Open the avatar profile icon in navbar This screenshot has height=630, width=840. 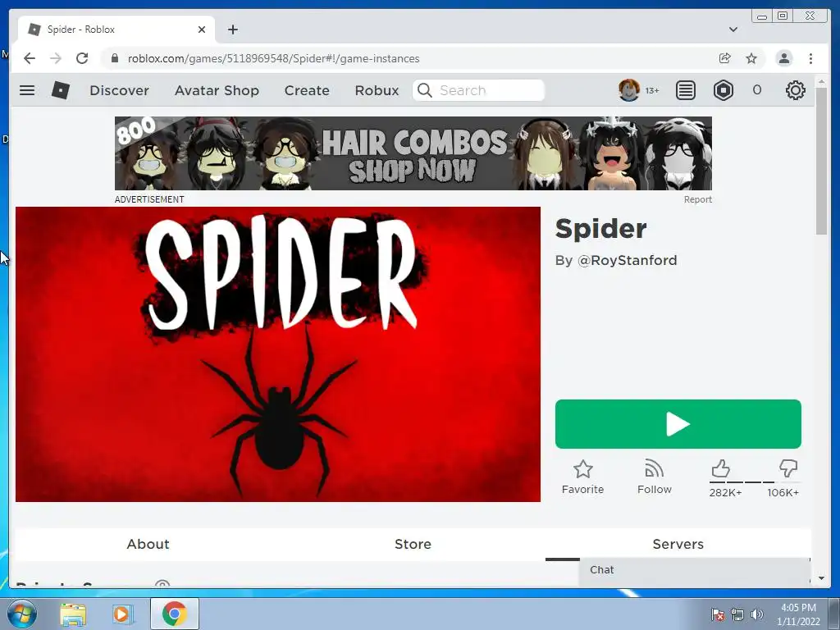pos(629,90)
